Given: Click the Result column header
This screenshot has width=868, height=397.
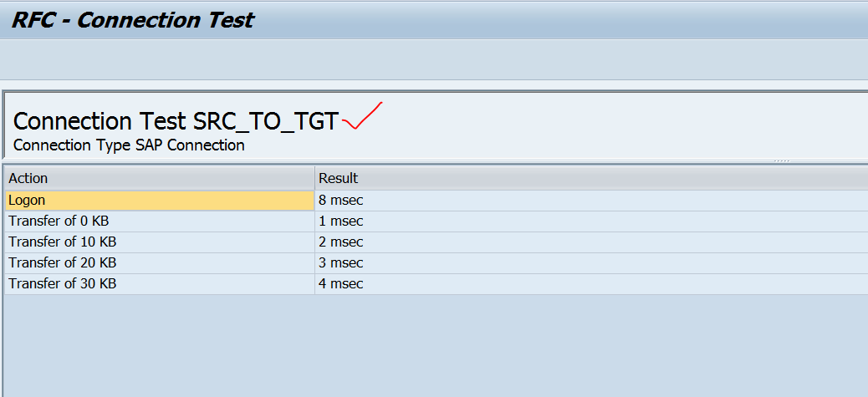Looking at the screenshot, I should click(x=338, y=178).
